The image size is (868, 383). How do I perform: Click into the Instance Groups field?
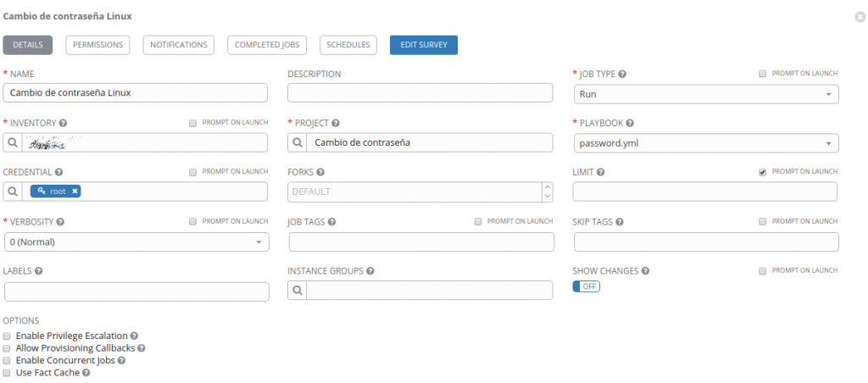[430, 291]
